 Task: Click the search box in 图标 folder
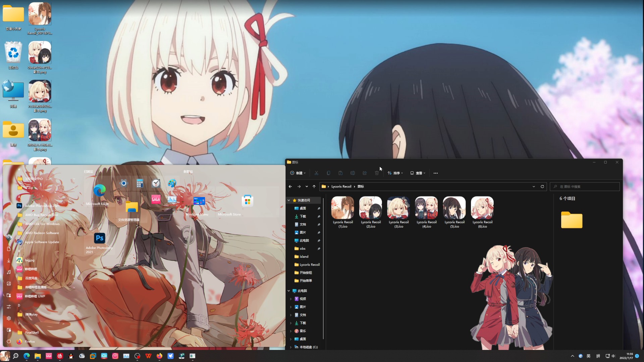584,187
